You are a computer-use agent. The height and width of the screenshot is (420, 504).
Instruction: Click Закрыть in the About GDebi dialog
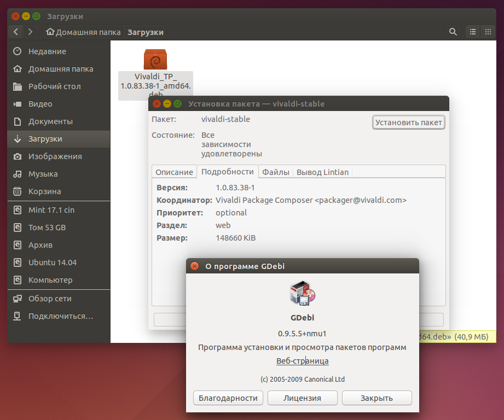click(376, 398)
